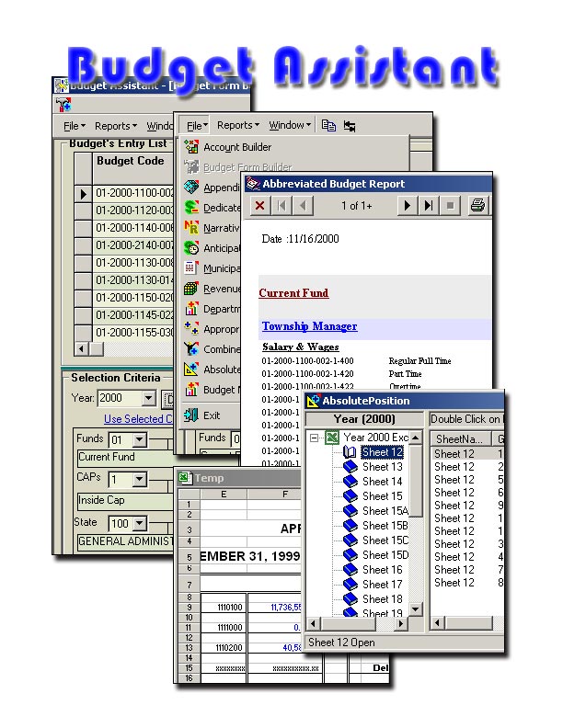Jump to last page of budget report
The image size is (563, 728).
tap(429, 206)
